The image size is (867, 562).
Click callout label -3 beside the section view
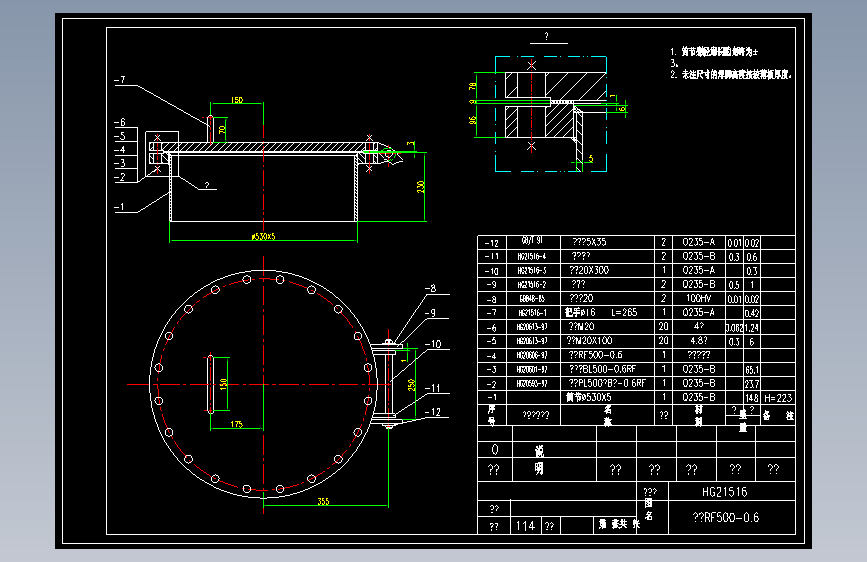(120, 163)
